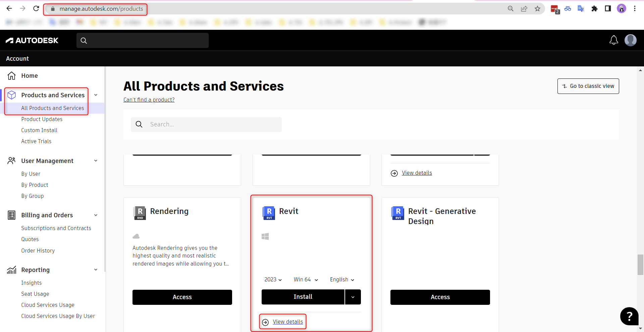
Task: Open Cloud Services Usage report
Action: pos(48,305)
